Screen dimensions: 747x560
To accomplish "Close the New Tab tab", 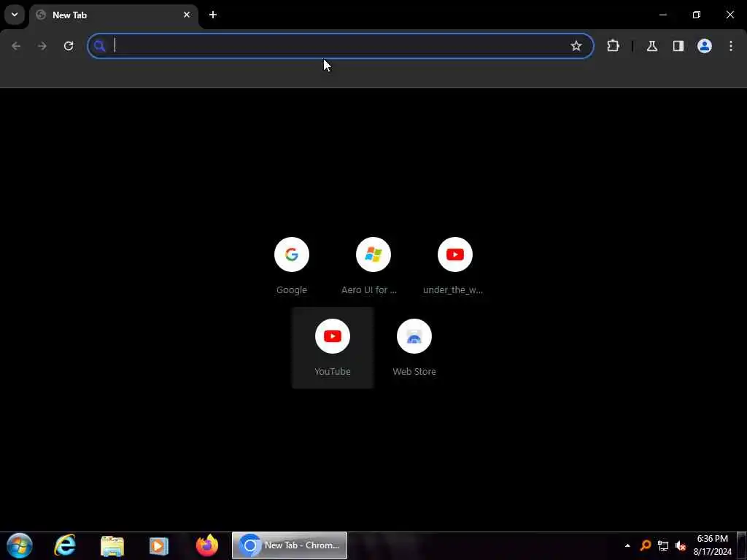I will tap(187, 15).
